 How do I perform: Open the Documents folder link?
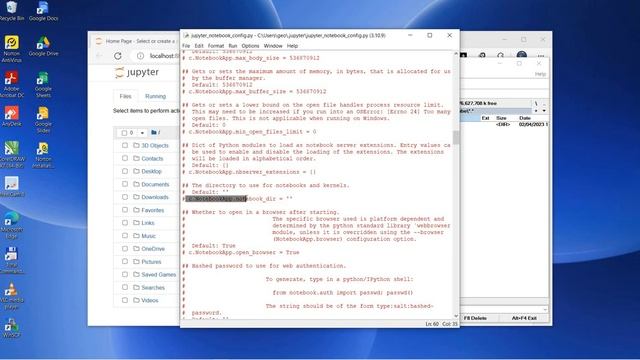155,184
